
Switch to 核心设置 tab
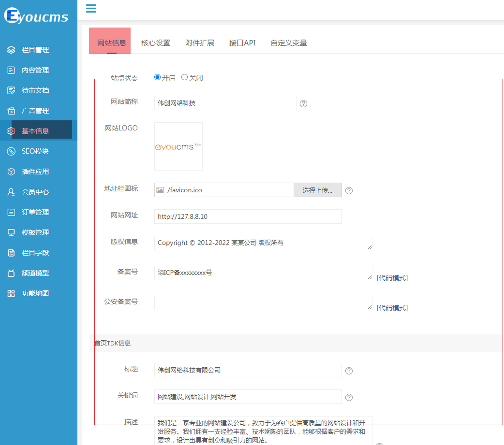point(156,43)
